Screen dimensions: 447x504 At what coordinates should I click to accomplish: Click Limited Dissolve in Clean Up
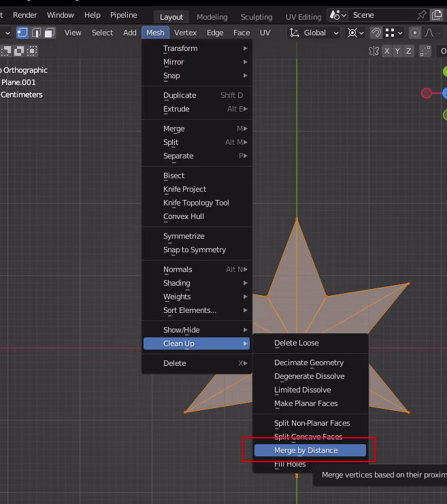pyautogui.click(x=310, y=390)
